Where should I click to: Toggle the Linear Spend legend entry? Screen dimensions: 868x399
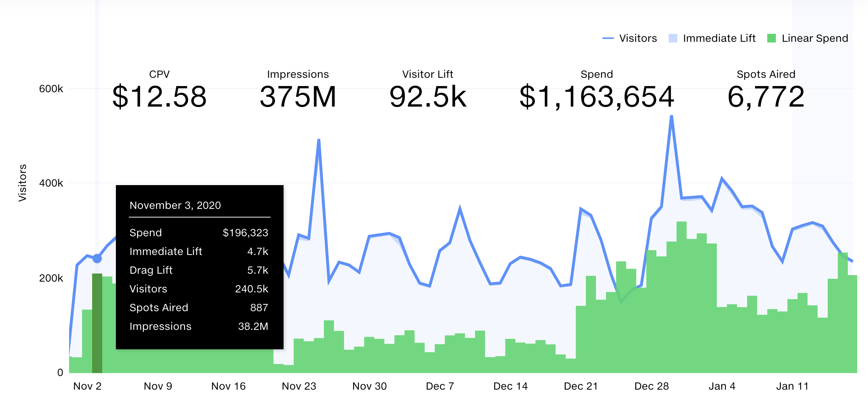pyautogui.click(x=807, y=38)
